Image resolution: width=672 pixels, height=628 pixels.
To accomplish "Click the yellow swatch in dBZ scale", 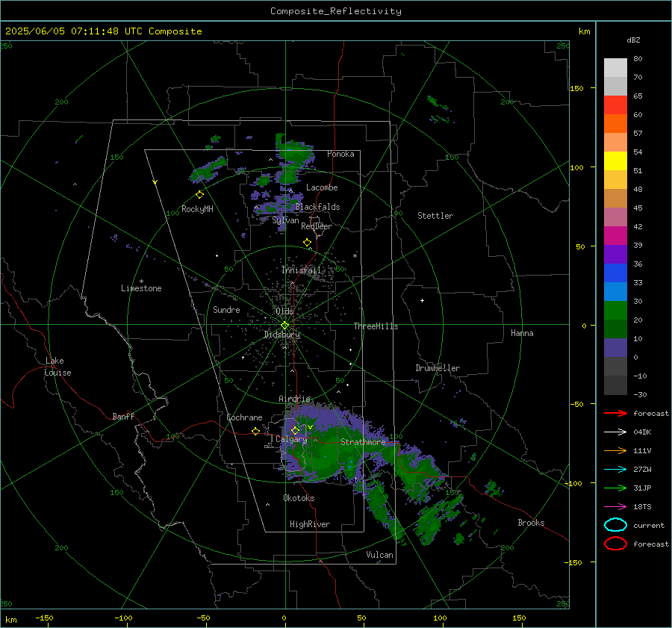I will 615,161.
